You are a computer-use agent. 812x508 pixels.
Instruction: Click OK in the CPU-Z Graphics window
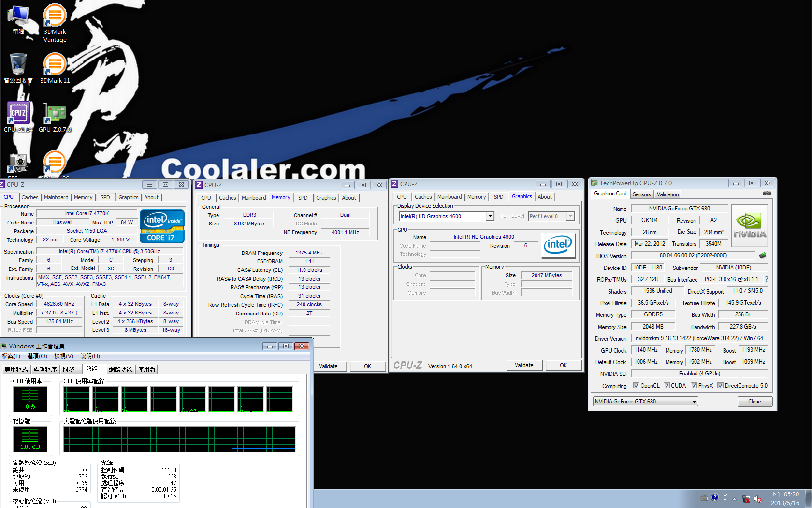[x=563, y=365]
